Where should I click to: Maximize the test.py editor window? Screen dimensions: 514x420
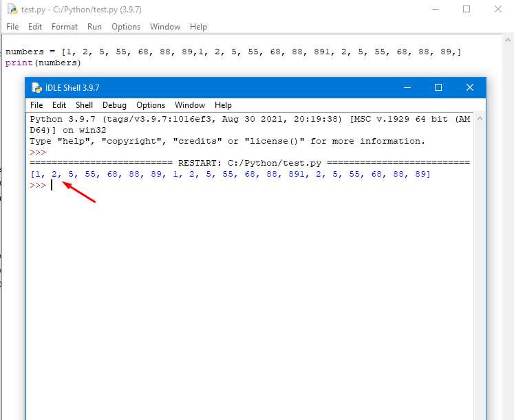[467, 9]
